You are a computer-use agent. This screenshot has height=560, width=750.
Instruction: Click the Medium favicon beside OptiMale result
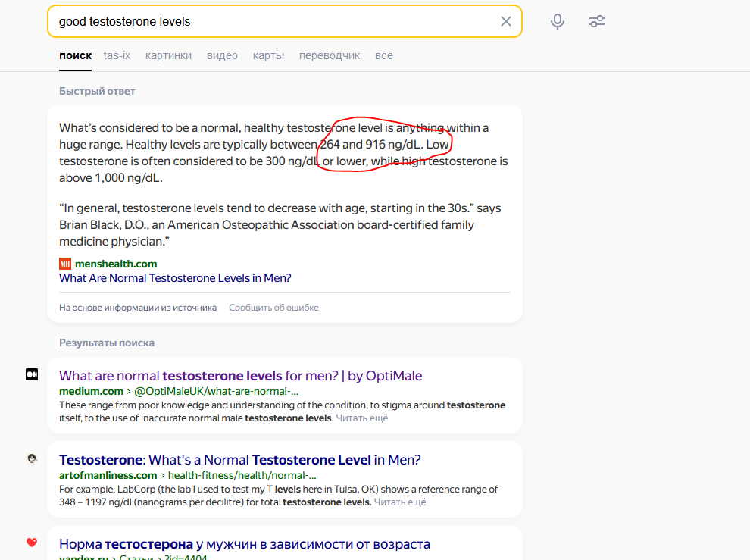pyautogui.click(x=32, y=374)
